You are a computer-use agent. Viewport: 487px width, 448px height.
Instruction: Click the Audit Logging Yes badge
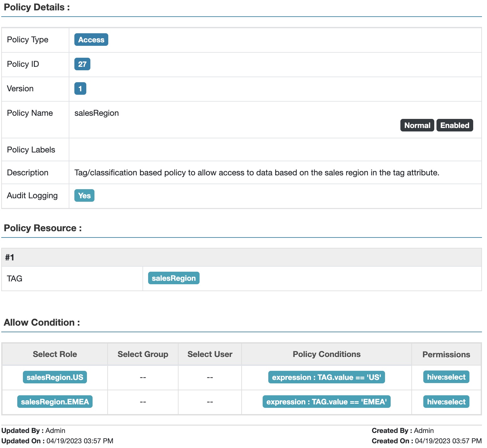click(x=84, y=196)
